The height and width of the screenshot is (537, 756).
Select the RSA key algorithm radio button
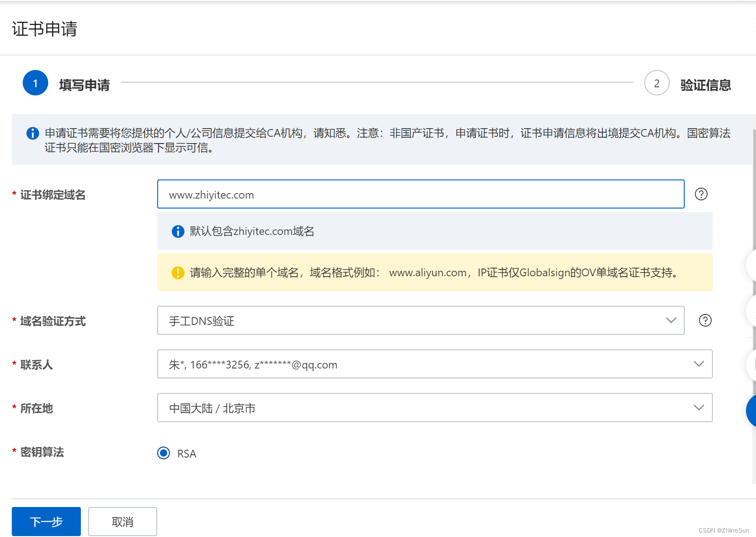click(164, 453)
